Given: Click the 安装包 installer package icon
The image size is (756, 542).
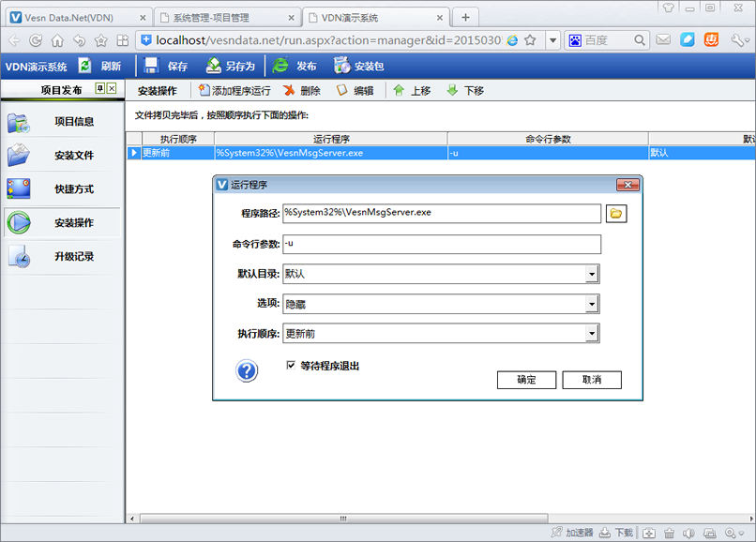Looking at the screenshot, I should click(341, 66).
